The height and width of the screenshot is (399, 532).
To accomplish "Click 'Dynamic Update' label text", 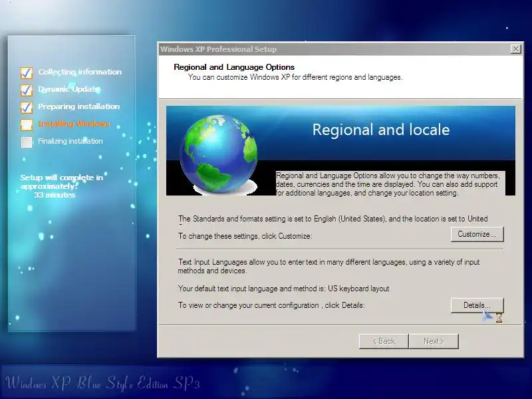I will [x=69, y=89].
